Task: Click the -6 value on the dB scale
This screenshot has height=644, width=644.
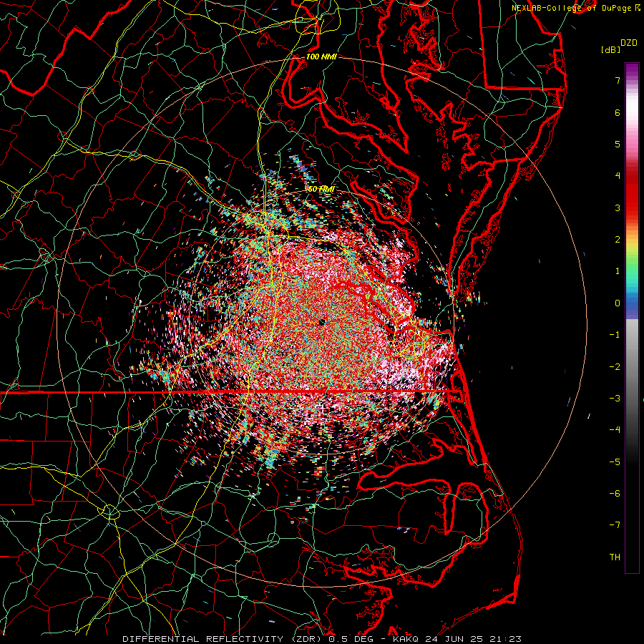Action: 615,494
